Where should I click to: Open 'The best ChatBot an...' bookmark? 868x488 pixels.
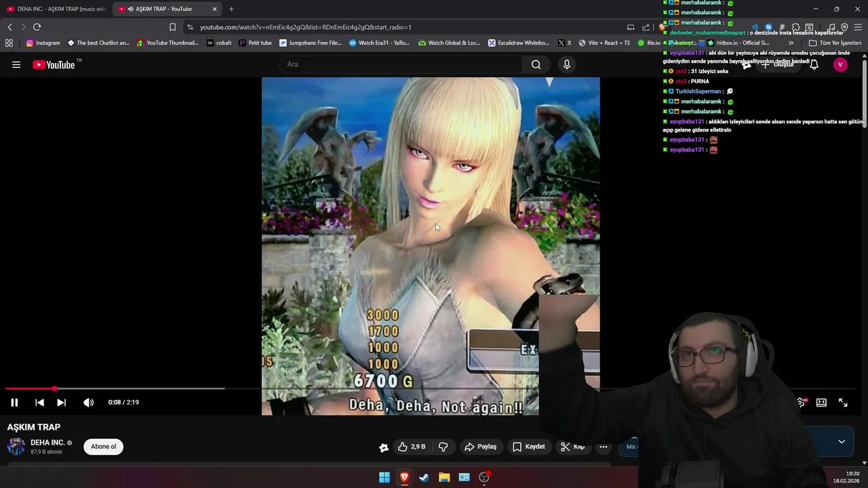pos(98,43)
